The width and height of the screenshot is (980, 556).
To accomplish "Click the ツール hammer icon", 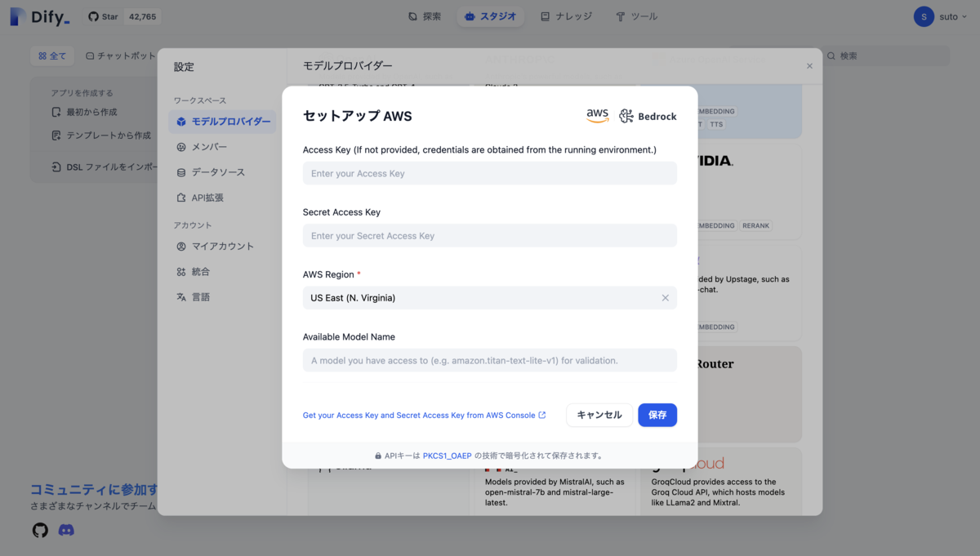I will coord(620,16).
